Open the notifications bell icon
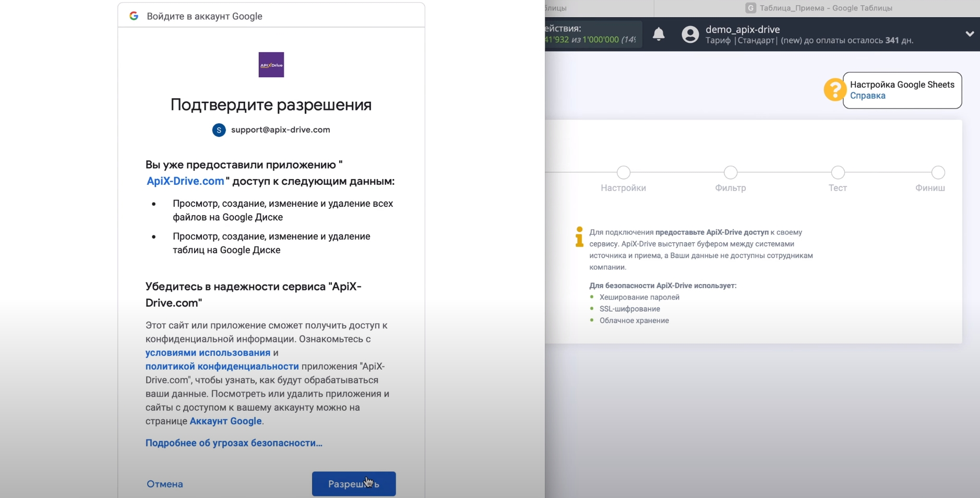This screenshot has width=980, height=498. (x=659, y=34)
